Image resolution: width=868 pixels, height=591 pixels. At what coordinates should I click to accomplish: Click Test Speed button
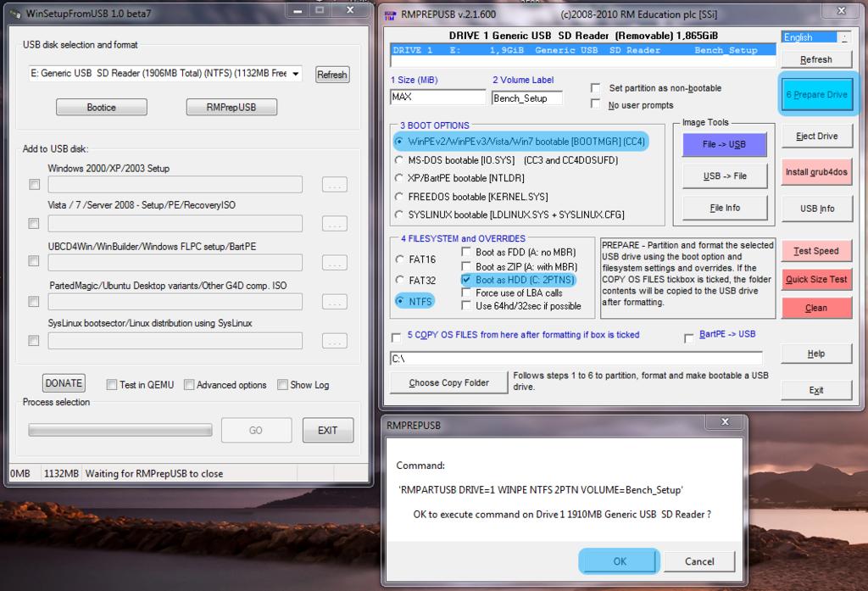(x=817, y=251)
